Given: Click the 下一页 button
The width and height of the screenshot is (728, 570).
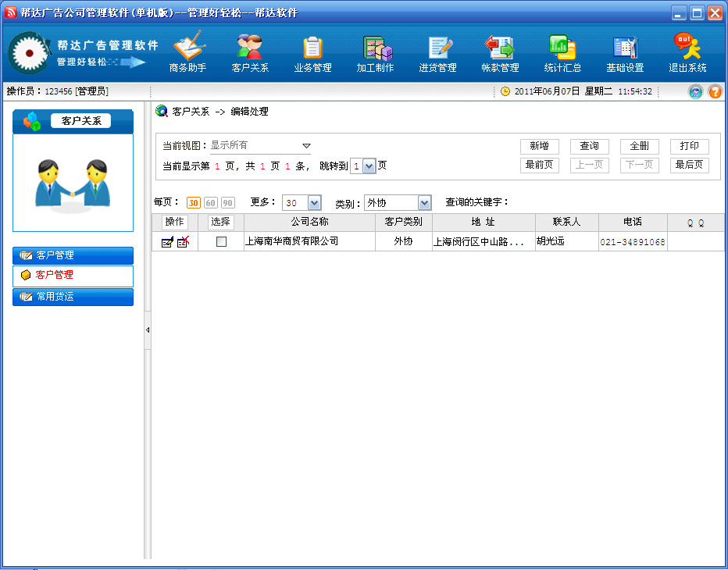Looking at the screenshot, I should 640,166.
